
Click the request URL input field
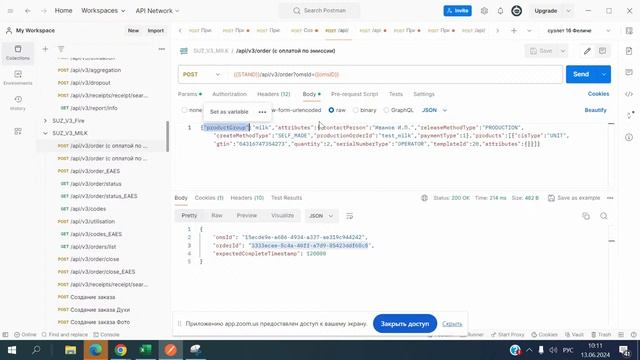click(395, 75)
